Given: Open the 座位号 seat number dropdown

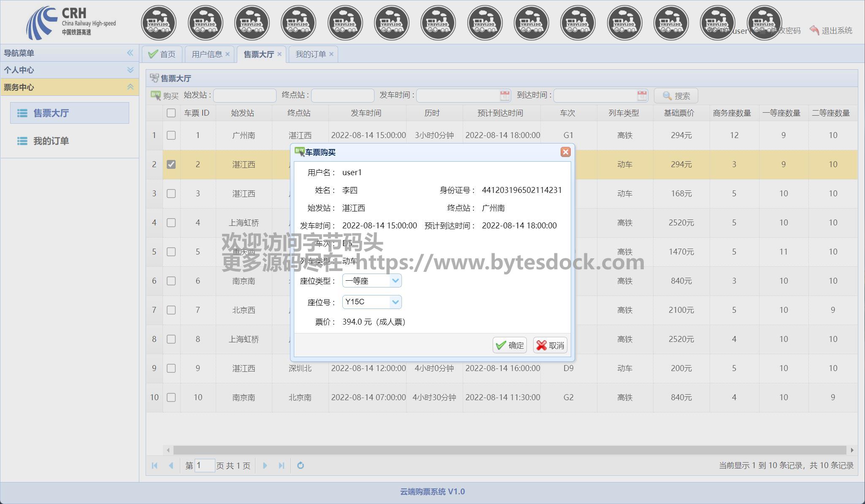Looking at the screenshot, I should pos(395,302).
